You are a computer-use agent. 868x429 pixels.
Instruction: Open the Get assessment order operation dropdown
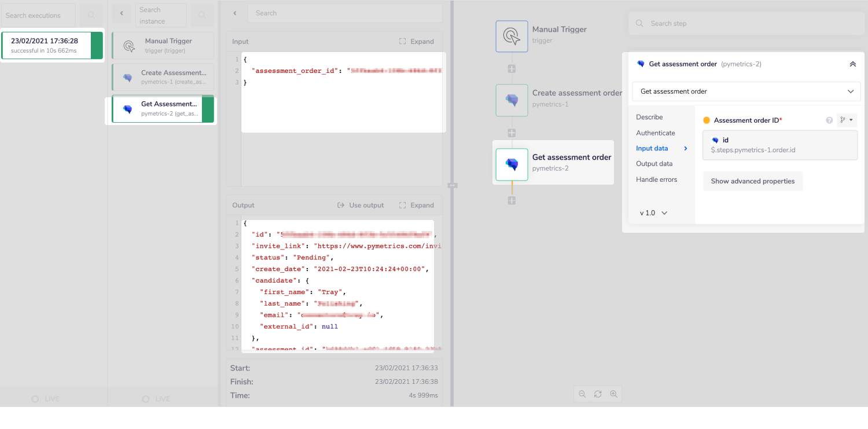[x=746, y=91]
